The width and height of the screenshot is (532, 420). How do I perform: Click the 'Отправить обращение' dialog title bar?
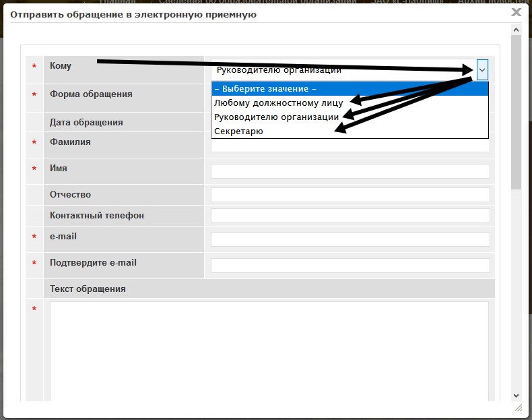[202, 13]
